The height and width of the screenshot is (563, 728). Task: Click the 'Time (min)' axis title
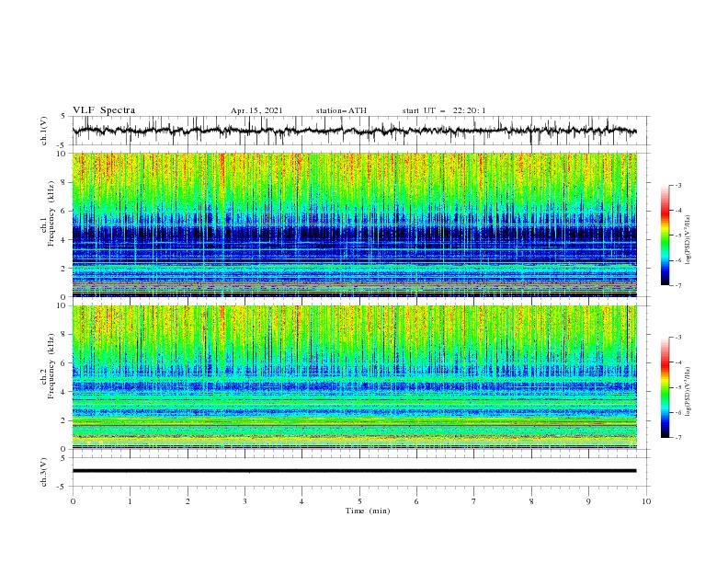coord(368,511)
